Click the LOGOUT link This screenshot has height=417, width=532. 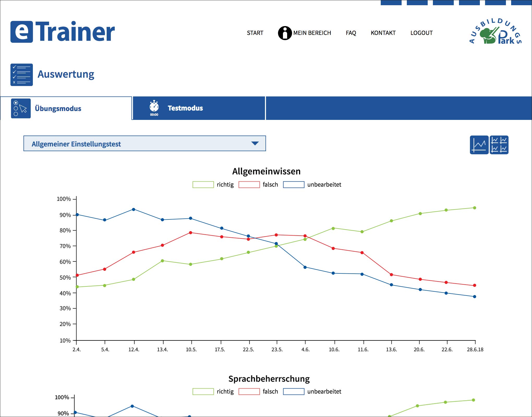[421, 33]
